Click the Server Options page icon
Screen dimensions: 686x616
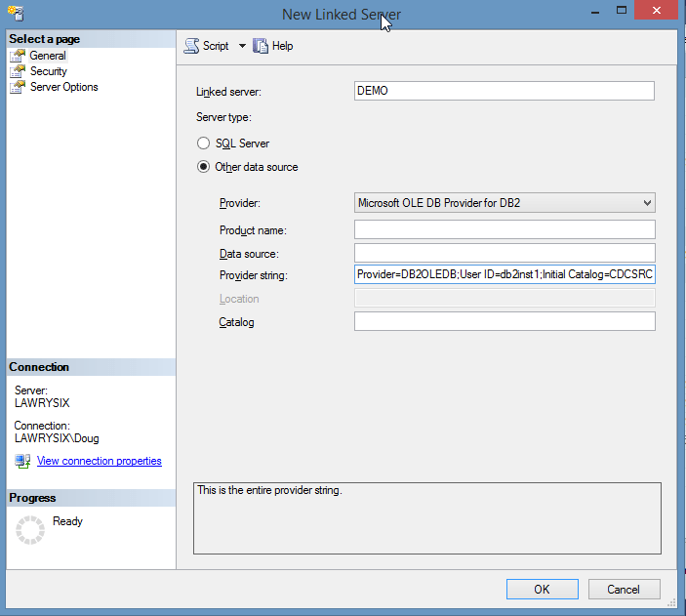17,87
